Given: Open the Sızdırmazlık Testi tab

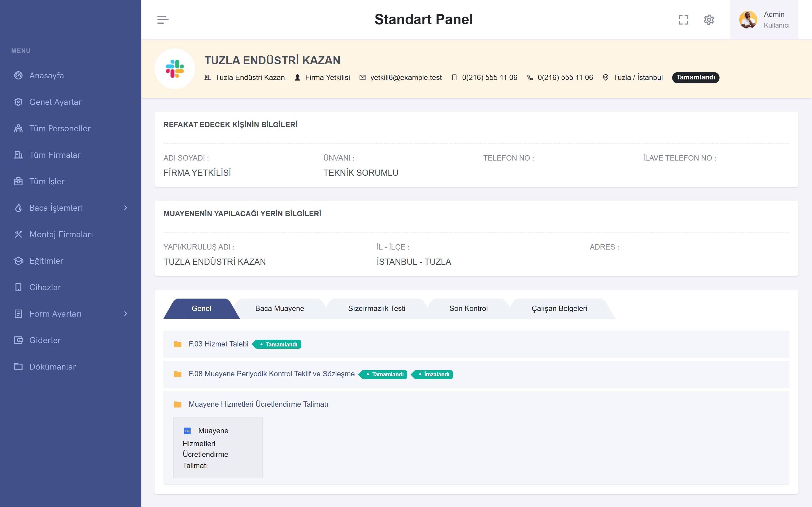Looking at the screenshot, I should 376,308.
